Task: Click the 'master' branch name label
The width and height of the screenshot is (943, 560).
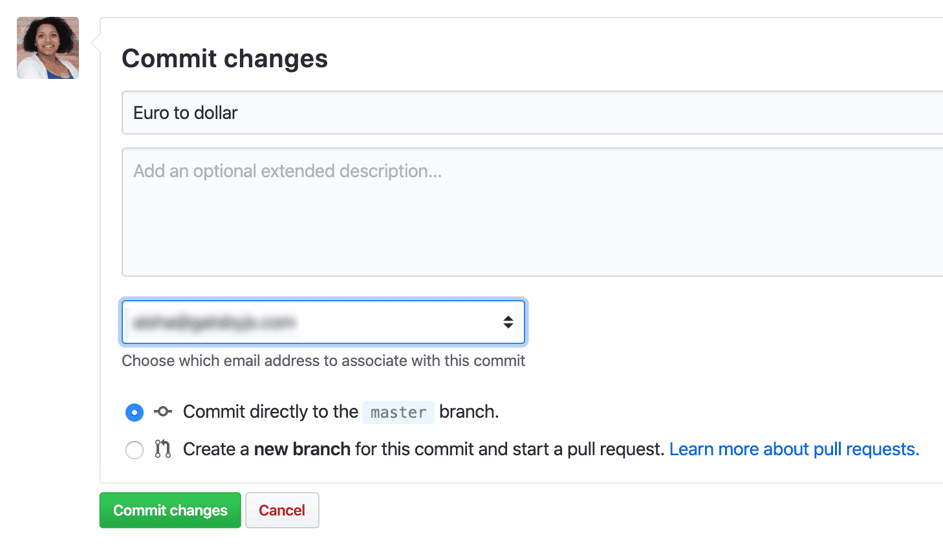Action: point(398,412)
